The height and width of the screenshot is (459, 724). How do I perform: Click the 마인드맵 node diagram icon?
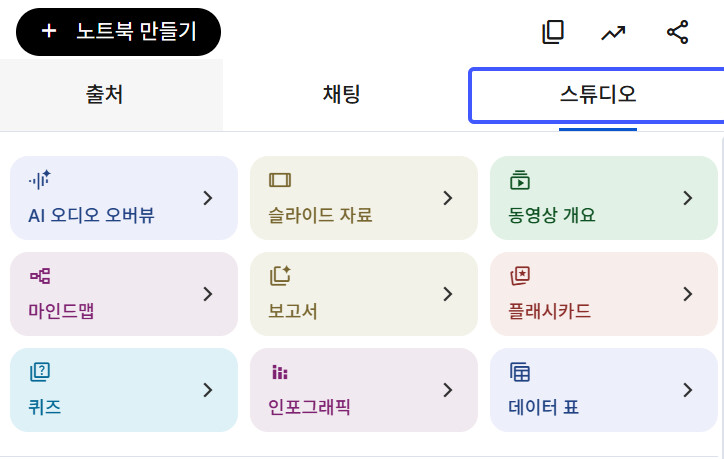coord(40,276)
